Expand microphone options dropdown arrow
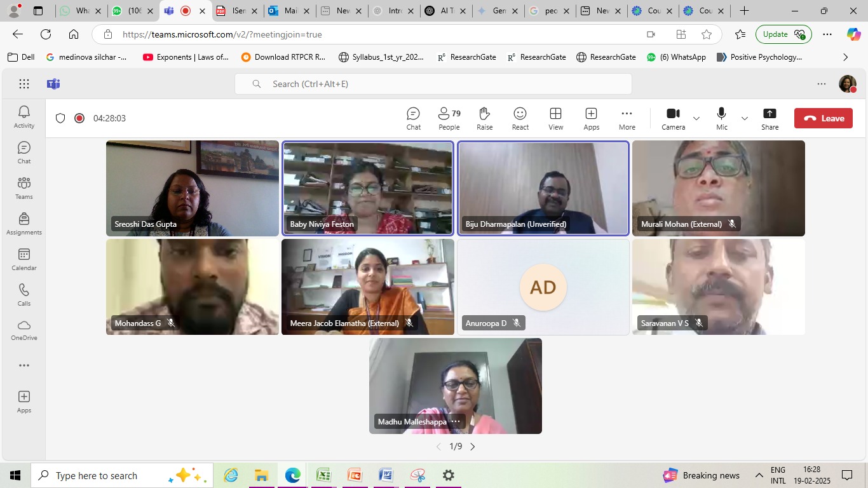 coord(745,118)
